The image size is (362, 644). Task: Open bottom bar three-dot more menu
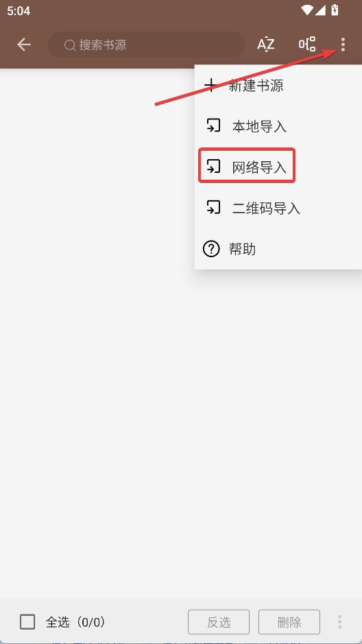pos(339,622)
